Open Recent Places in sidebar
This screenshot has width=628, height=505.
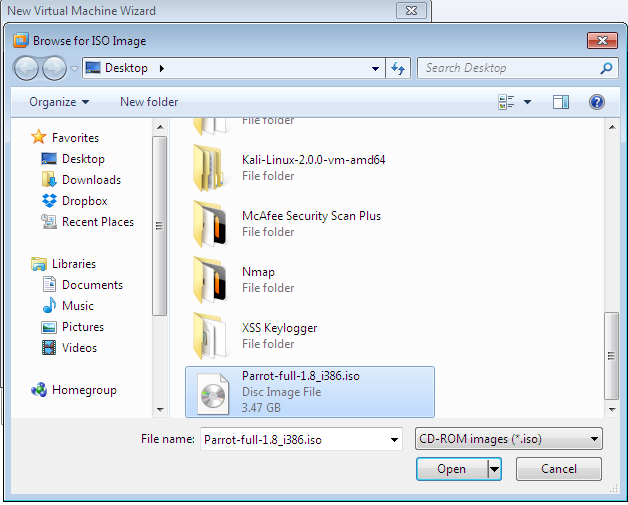[98, 222]
